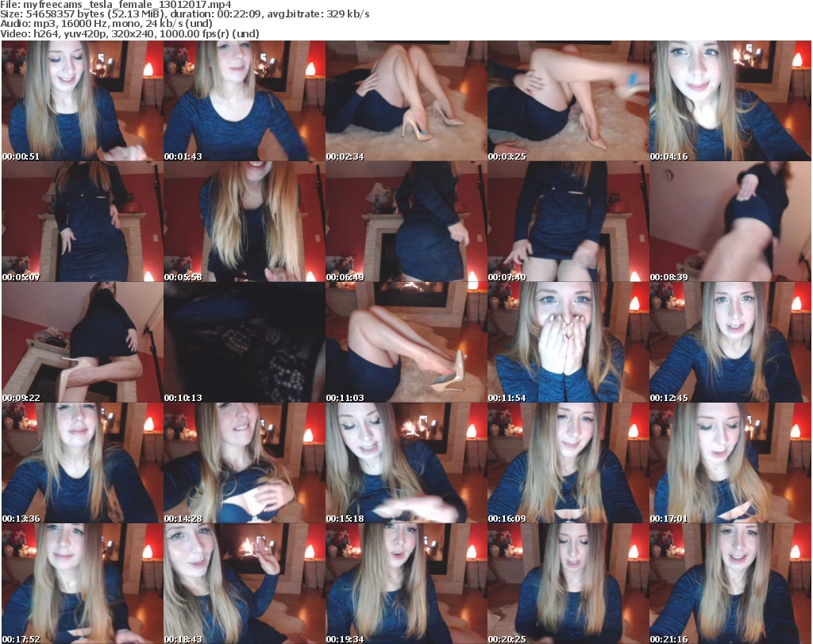813x644 pixels.
Task: Click the 'File: myfreecams_tesla_female_13012017.mp4' line
Action: [x=116, y=5]
